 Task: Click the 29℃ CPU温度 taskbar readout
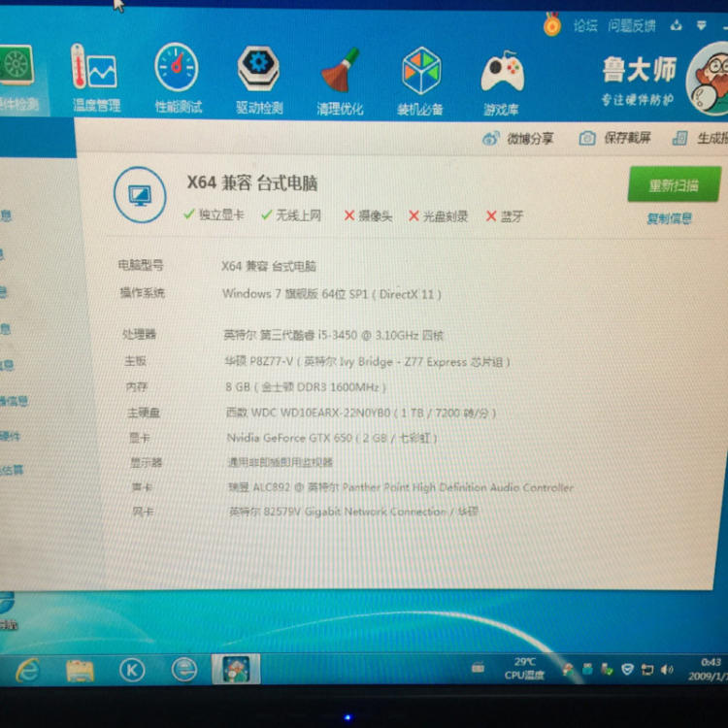(x=524, y=669)
